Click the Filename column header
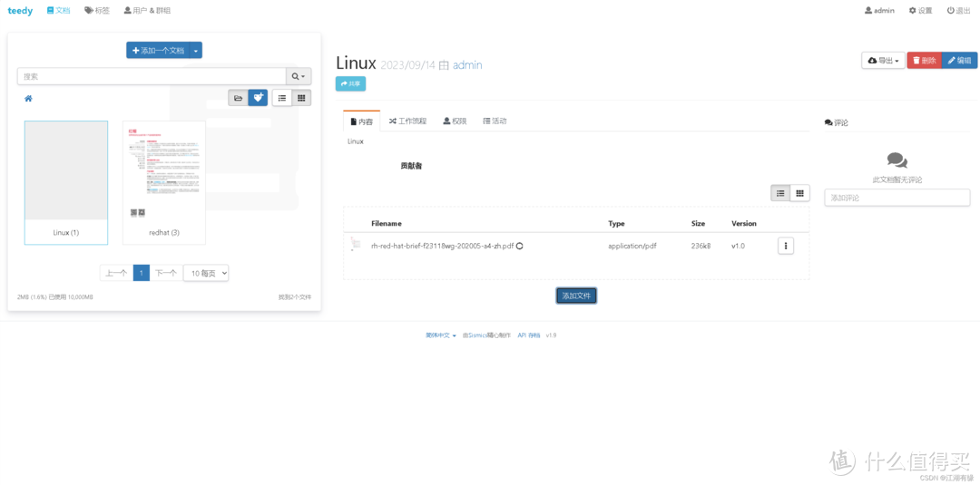Image resolution: width=980 pixels, height=485 pixels. pos(387,223)
